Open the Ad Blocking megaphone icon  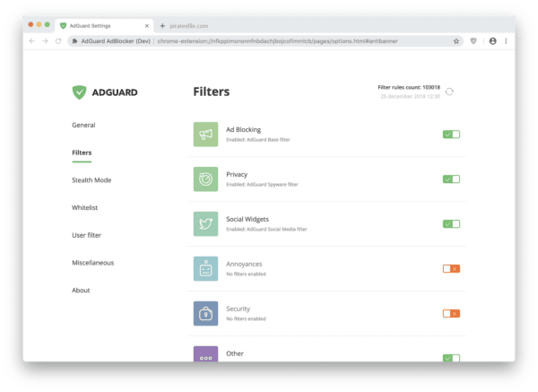(x=205, y=135)
